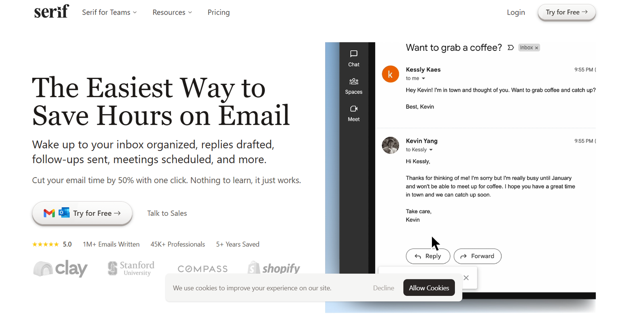Click the Login link
Image resolution: width=644 pixels, height=314 pixels.
(516, 12)
